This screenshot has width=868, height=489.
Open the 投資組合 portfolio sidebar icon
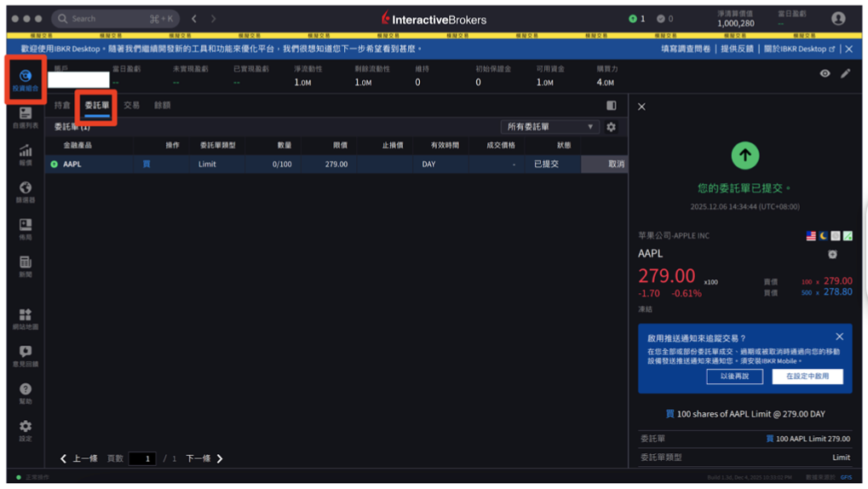(x=26, y=80)
